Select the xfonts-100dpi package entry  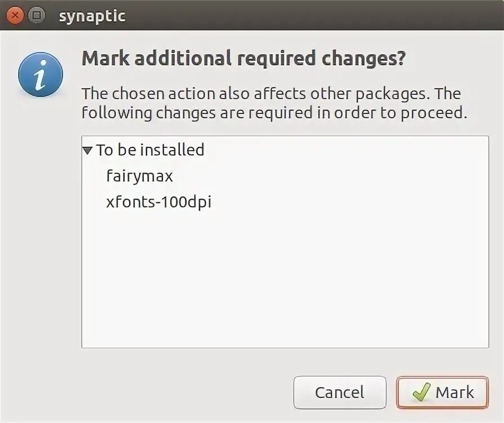[x=158, y=202]
